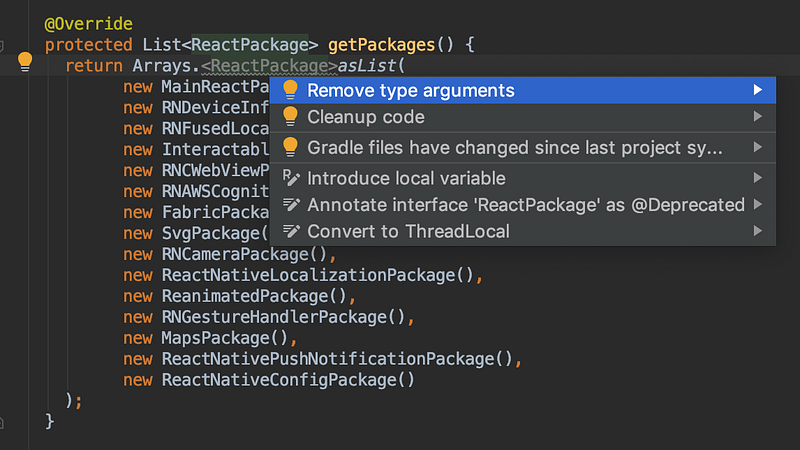The image size is (800, 450).
Task: Expand the submenu arrow for Remove type arguments
Action: point(759,90)
